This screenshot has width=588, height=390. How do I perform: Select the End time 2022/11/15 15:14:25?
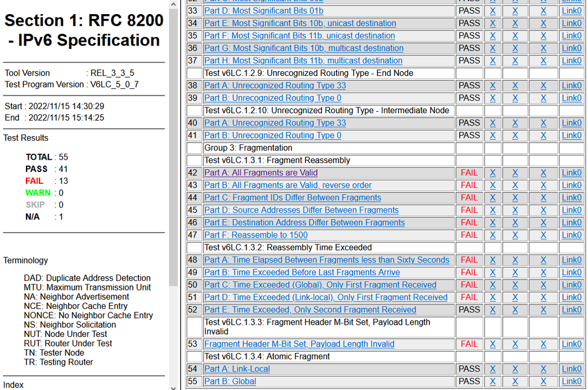pos(67,117)
